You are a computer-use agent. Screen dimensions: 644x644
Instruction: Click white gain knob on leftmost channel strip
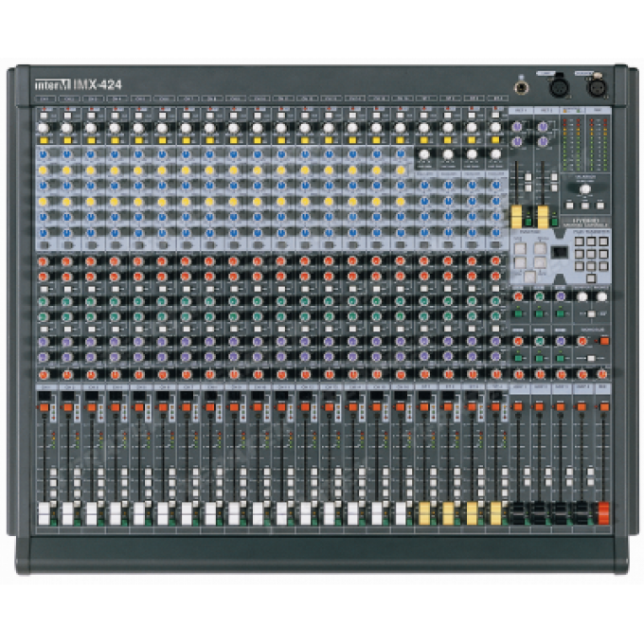[44, 128]
